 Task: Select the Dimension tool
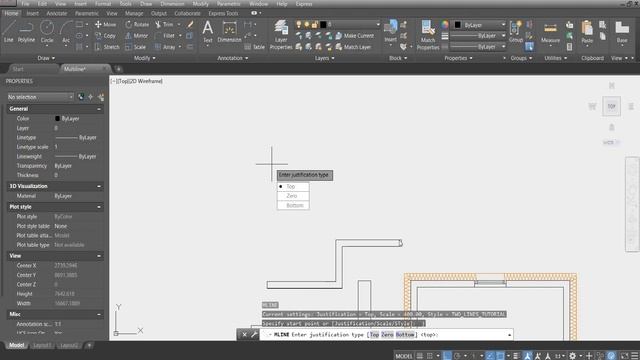click(x=229, y=31)
